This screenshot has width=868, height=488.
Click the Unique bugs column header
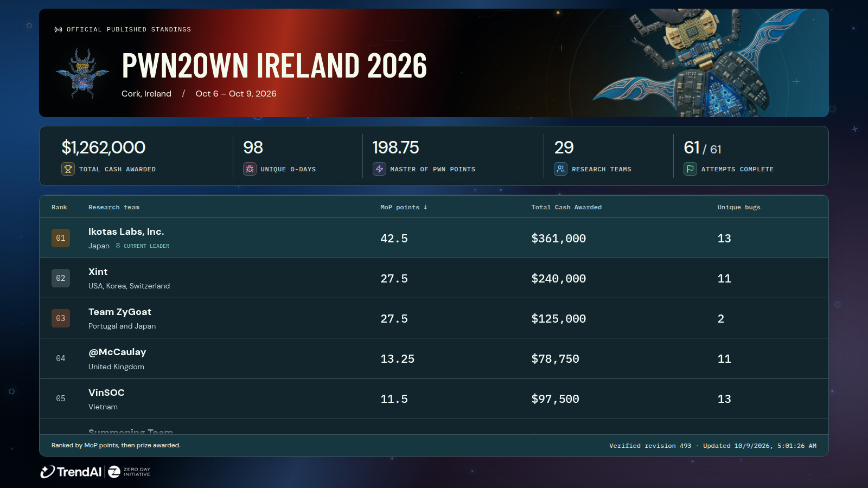point(739,207)
